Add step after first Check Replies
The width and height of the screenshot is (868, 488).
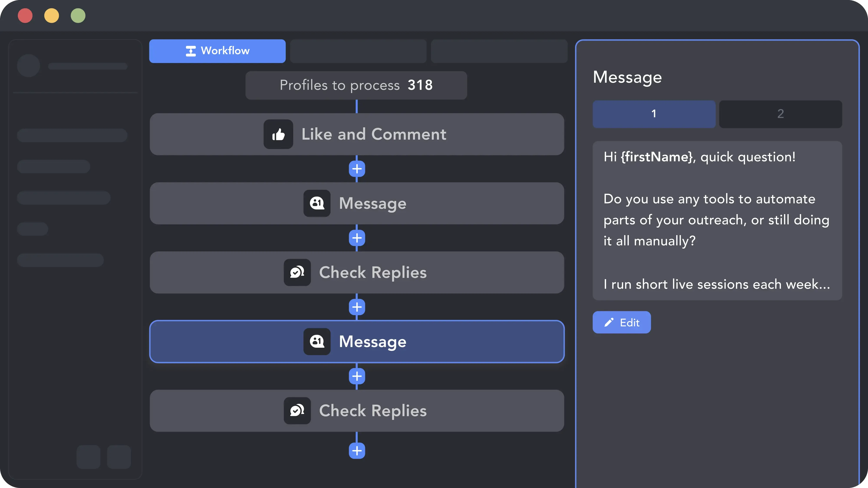(x=357, y=307)
